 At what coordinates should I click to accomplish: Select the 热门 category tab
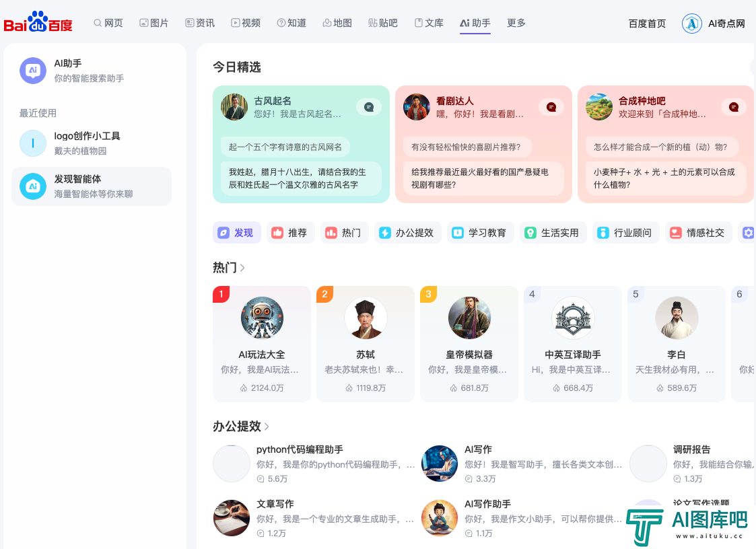pos(344,233)
